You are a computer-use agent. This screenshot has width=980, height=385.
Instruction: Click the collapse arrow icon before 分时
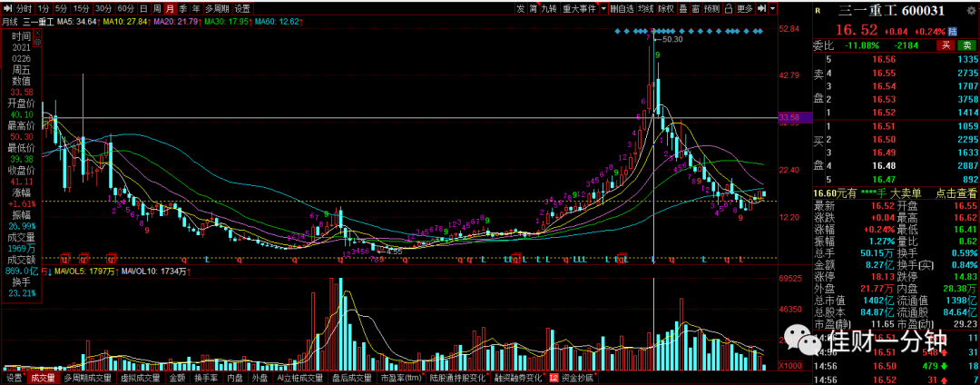pos(7,9)
